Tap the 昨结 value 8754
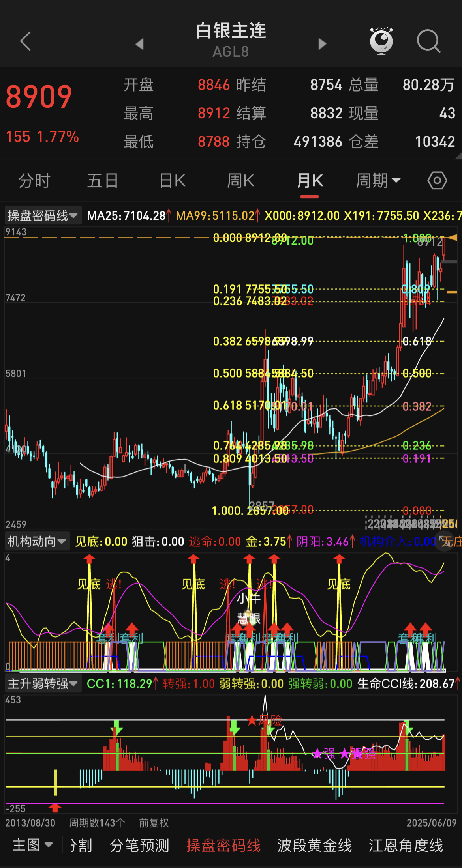 coord(326,85)
